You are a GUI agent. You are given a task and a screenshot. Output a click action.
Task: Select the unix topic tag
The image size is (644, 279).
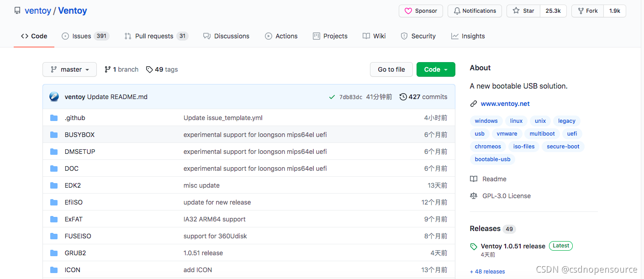[x=540, y=121]
